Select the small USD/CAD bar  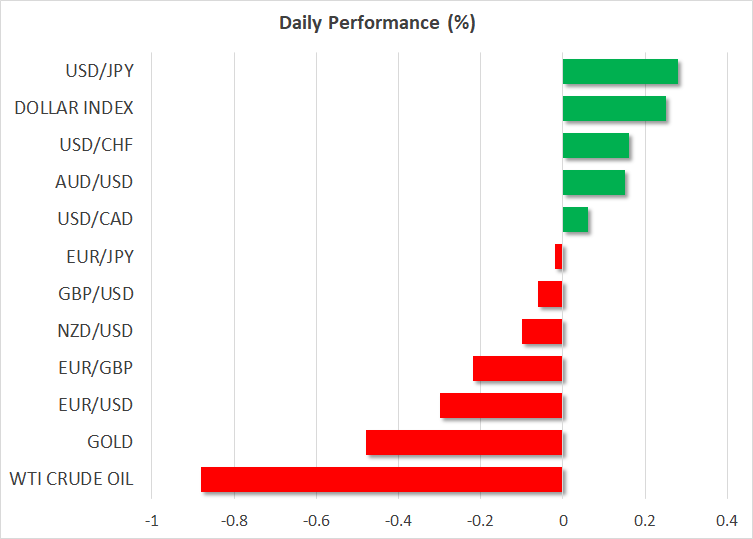(575, 219)
